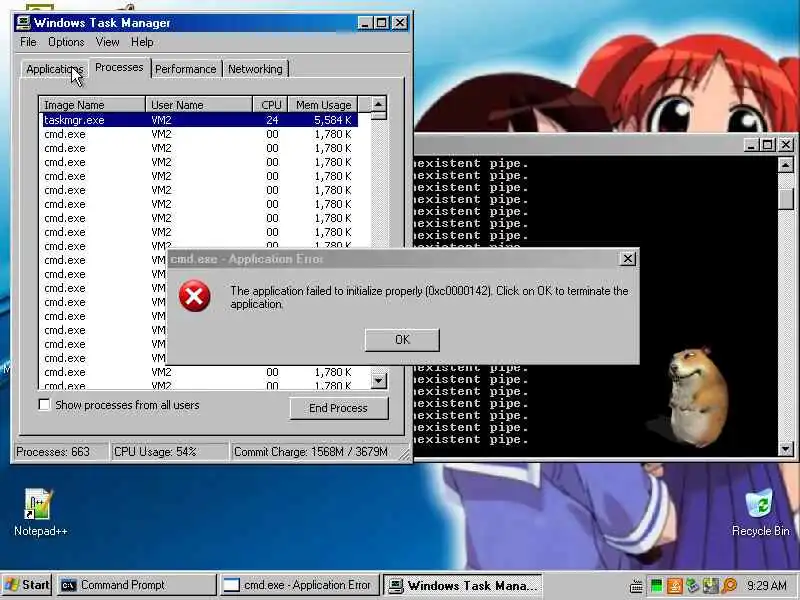This screenshot has height=600, width=800.
Task: Click the process list scroll down arrow
Action: [378, 381]
